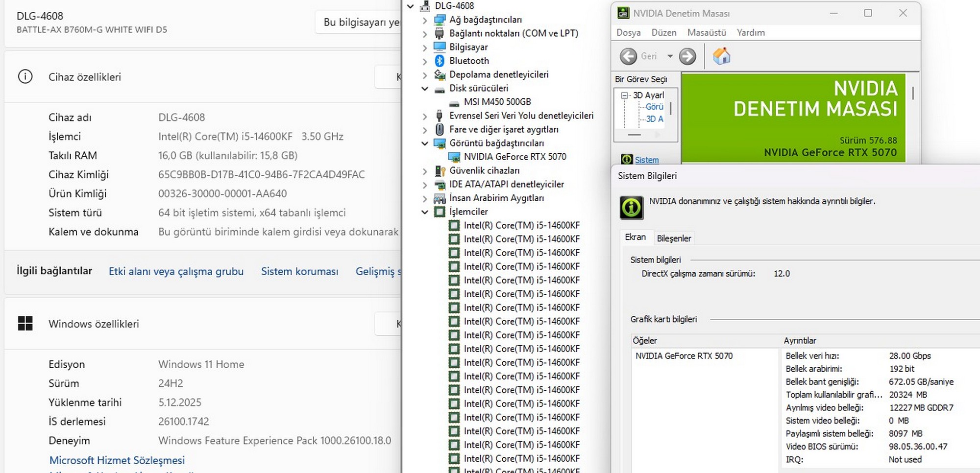Click the info icon beside Cihaz özellikleri
The width and height of the screenshot is (980, 473).
click(25, 77)
